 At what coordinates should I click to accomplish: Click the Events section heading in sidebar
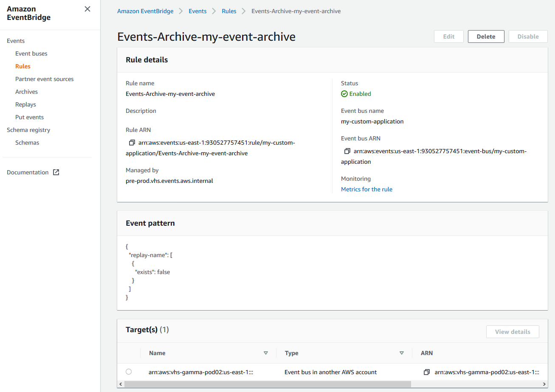pyautogui.click(x=16, y=41)
